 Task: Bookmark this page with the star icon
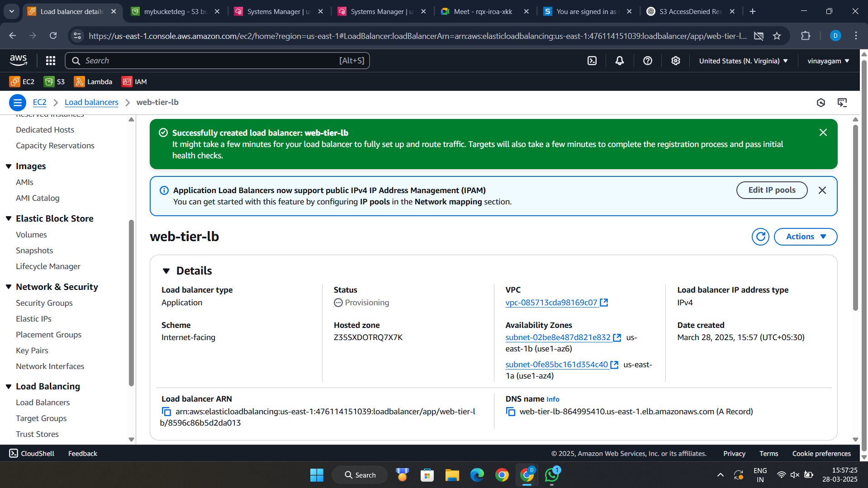[777, 36]
